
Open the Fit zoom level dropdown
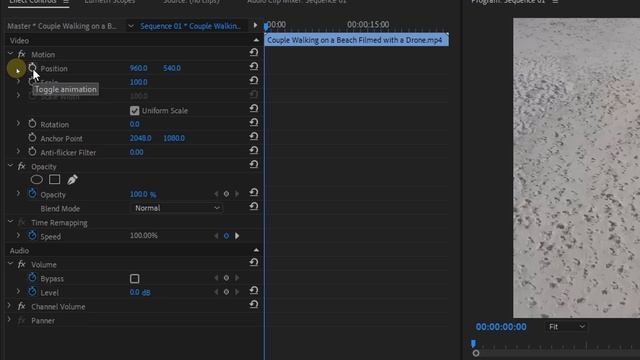(567, 327)
